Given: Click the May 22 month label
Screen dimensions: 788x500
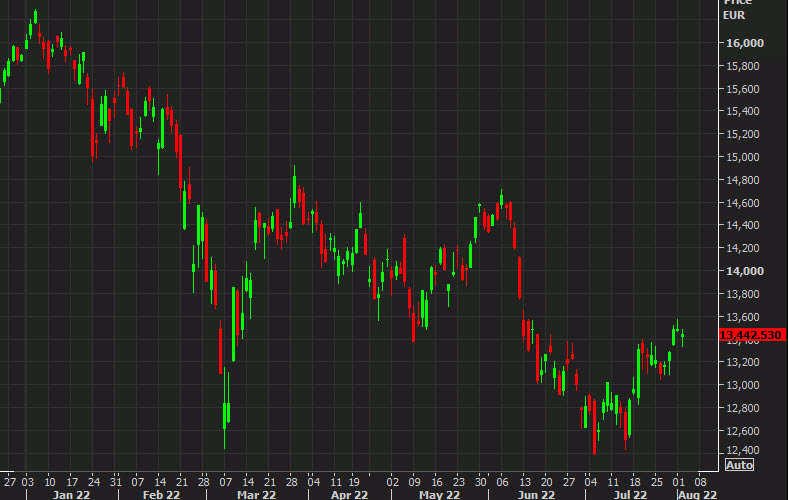Looking at the screenshot, I should 440,495.
